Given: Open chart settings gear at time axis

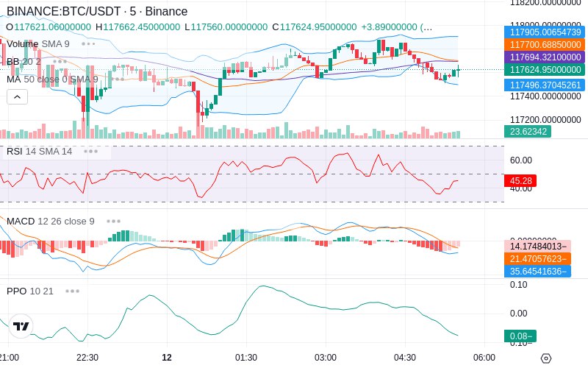Looking at the screenshot, I should click(x=546, y=358).
